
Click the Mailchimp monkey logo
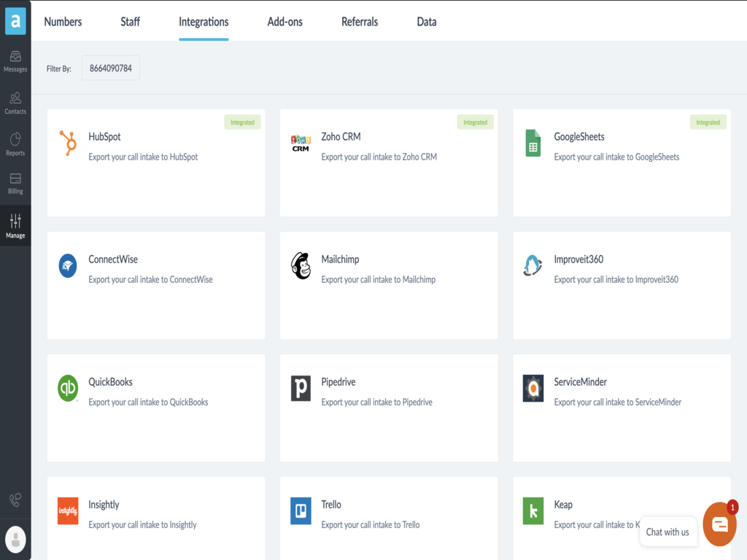[x=301, y=266]
